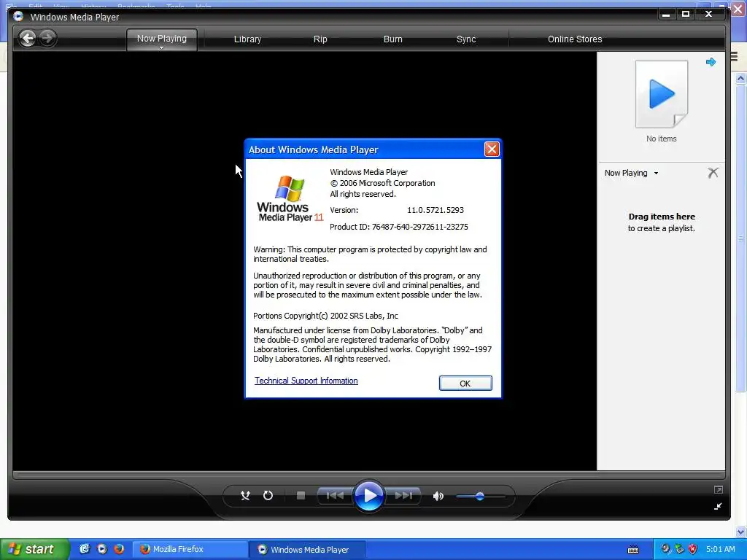
Task: Switch to Mozilla Firefox taskbar button
Action: [190, 549]
